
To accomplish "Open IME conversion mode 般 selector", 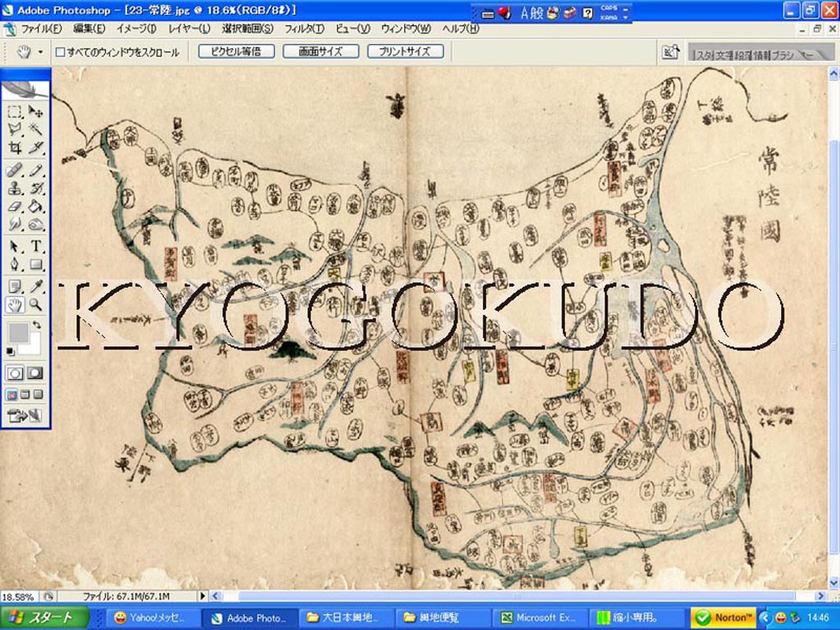I will [x=536, y=13].
